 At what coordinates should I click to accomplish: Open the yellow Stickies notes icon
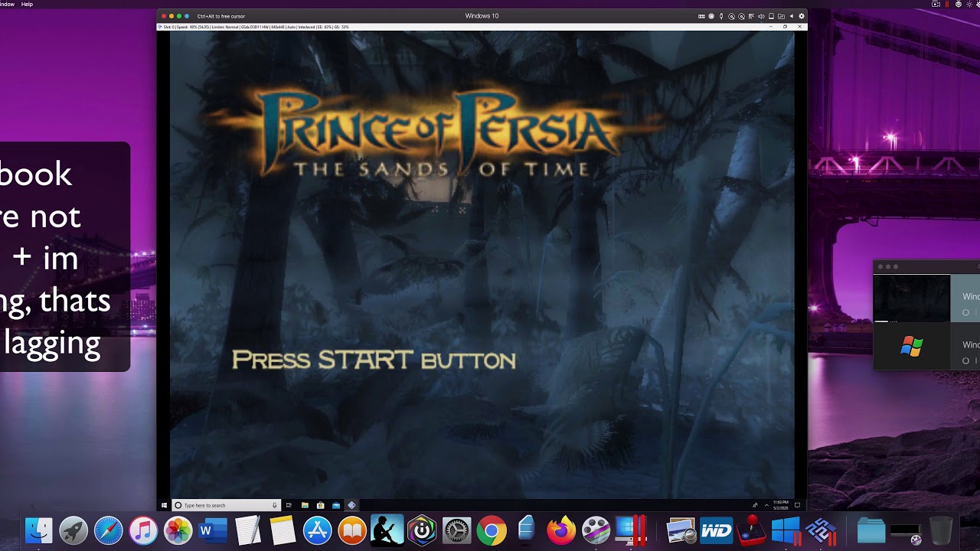coord(283,530)
